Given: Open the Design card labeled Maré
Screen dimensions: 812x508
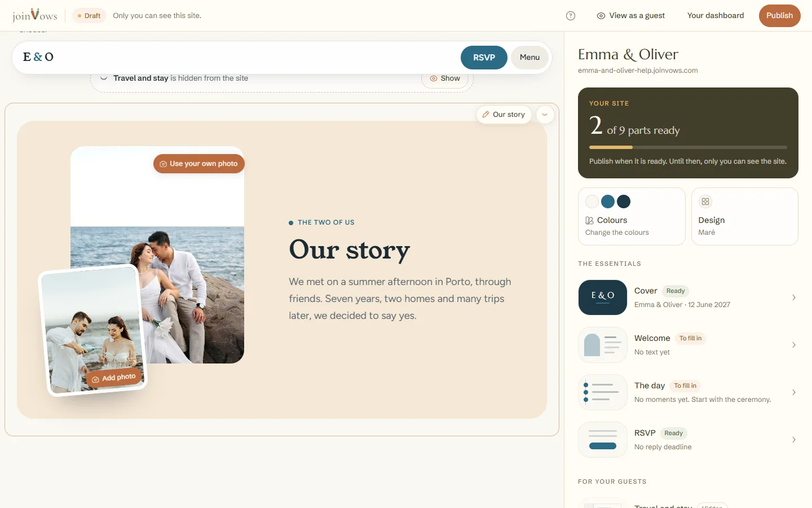Looking at the screenshot, I should 745,217.
